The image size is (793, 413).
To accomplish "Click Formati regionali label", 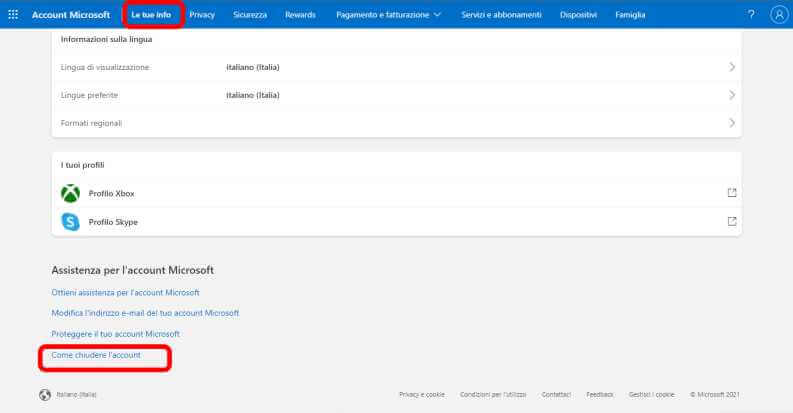I will point(92,123).
